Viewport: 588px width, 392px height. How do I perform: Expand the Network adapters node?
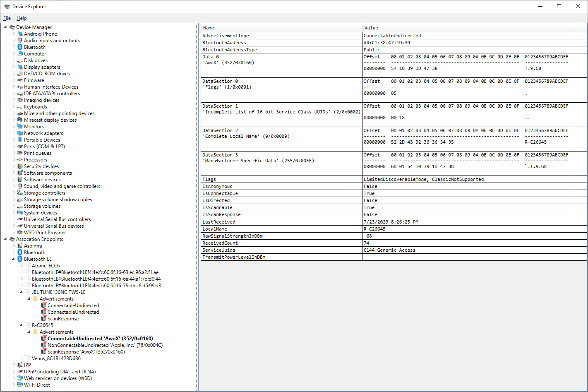pyautogui.click(x=13, y=133)
